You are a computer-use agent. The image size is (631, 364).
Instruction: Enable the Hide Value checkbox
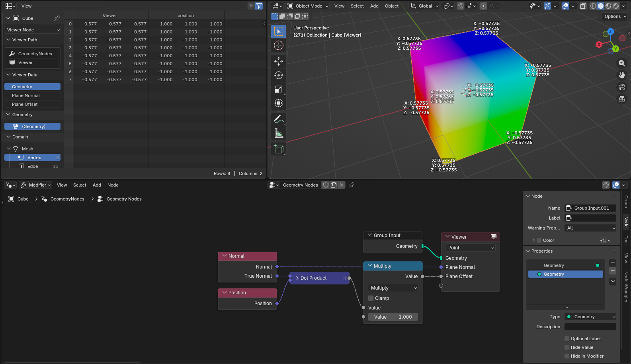pos(567,347)
